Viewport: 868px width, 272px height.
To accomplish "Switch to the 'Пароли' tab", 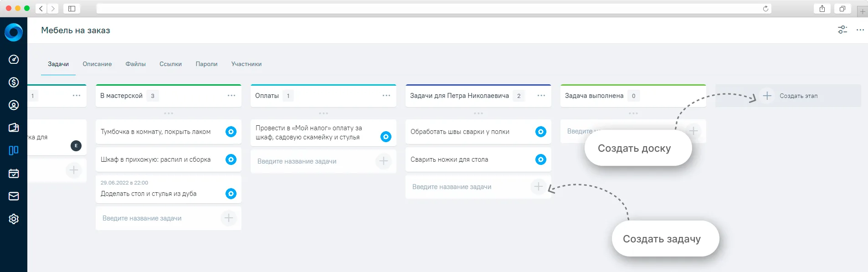I will 206,64.
